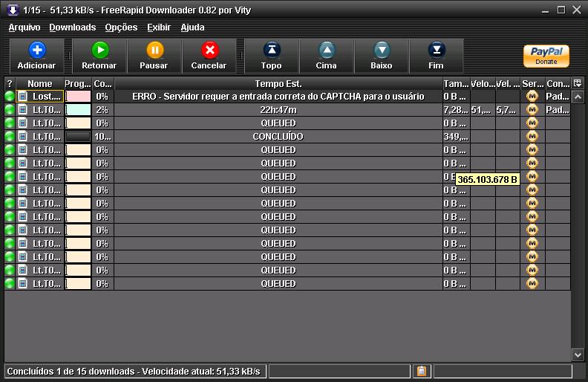This screenshot has width=588, height=382.
Task: Select the row with the CAPTCHA error
Action: point(278,97)
